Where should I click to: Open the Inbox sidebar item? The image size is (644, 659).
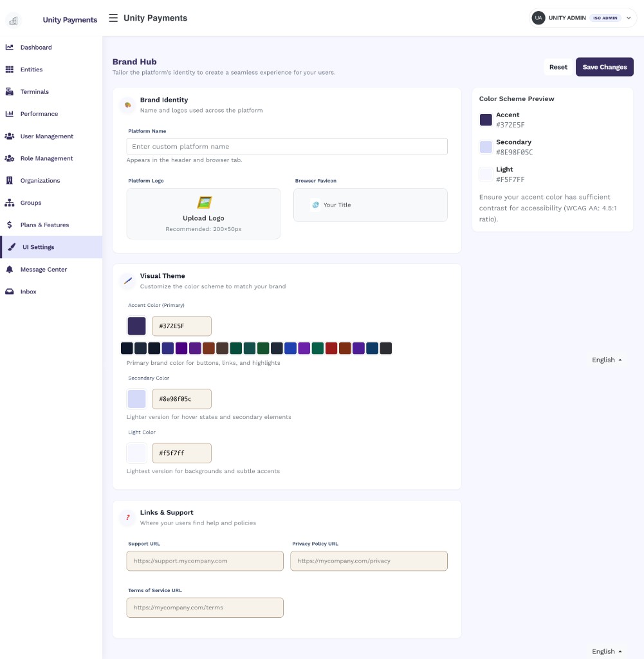point(51,292)
